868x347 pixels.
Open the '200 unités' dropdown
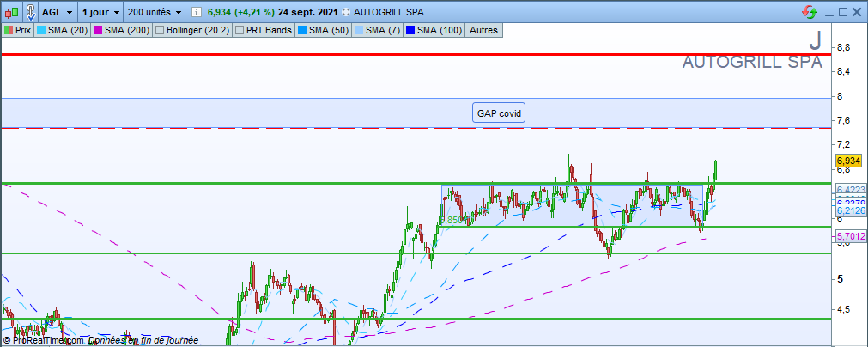click(x=155, y=12)
